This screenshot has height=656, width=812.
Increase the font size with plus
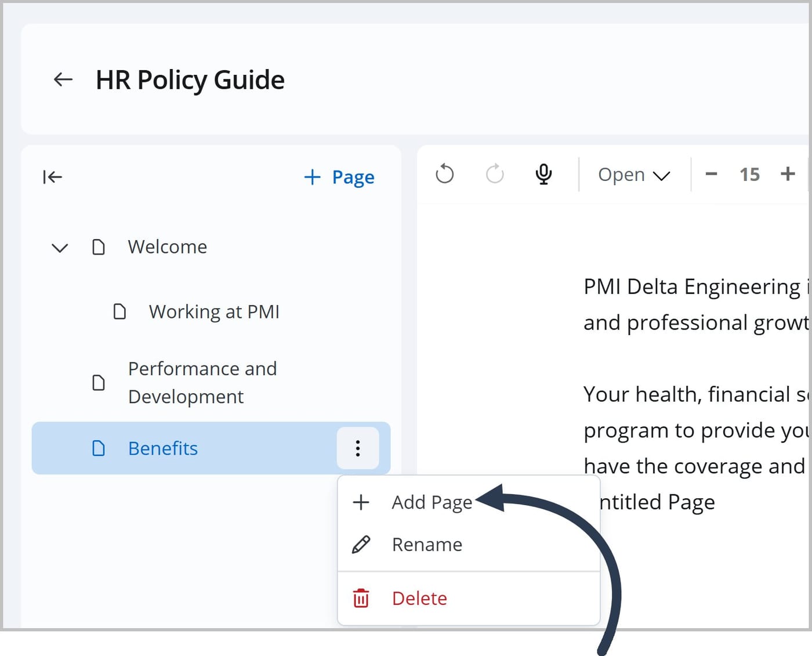click(788, 173)
